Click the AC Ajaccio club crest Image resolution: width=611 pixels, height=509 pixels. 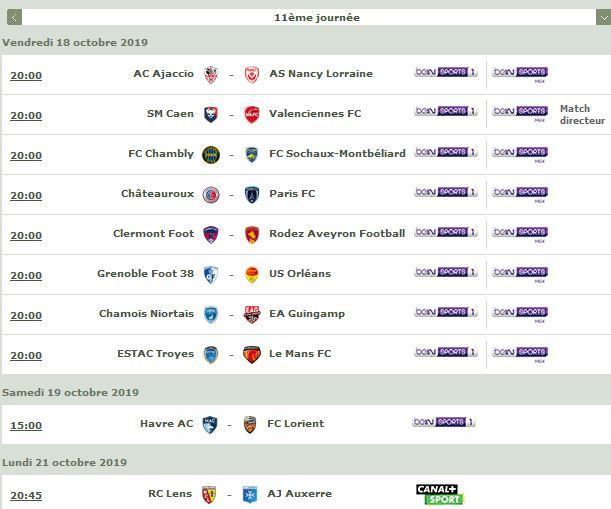click(211, 74)
